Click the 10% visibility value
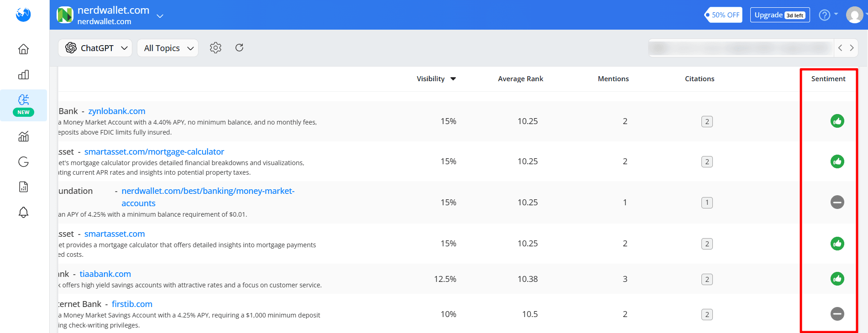The image size is (868, 333). (x=448, y=314)
